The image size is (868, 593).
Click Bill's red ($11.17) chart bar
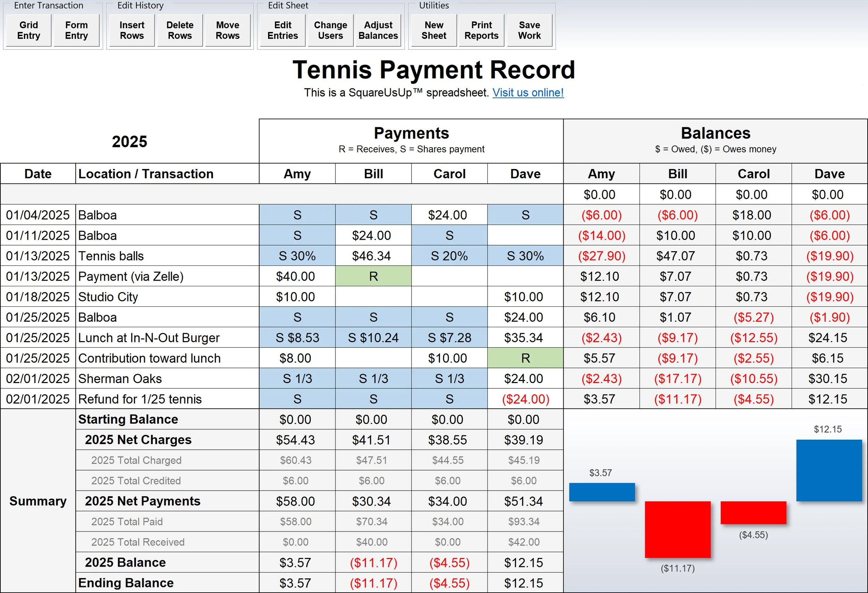click(x=677, y=529)
